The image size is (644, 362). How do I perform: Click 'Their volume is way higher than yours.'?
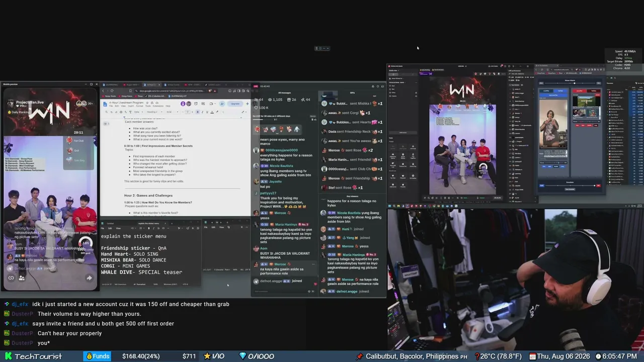tap(89, 314)
